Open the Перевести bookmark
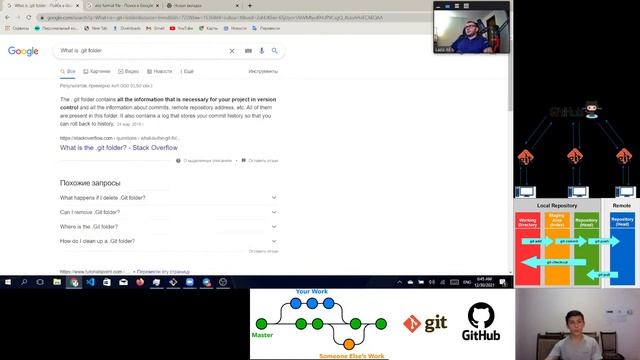640x360 pixels. (266, 28)
